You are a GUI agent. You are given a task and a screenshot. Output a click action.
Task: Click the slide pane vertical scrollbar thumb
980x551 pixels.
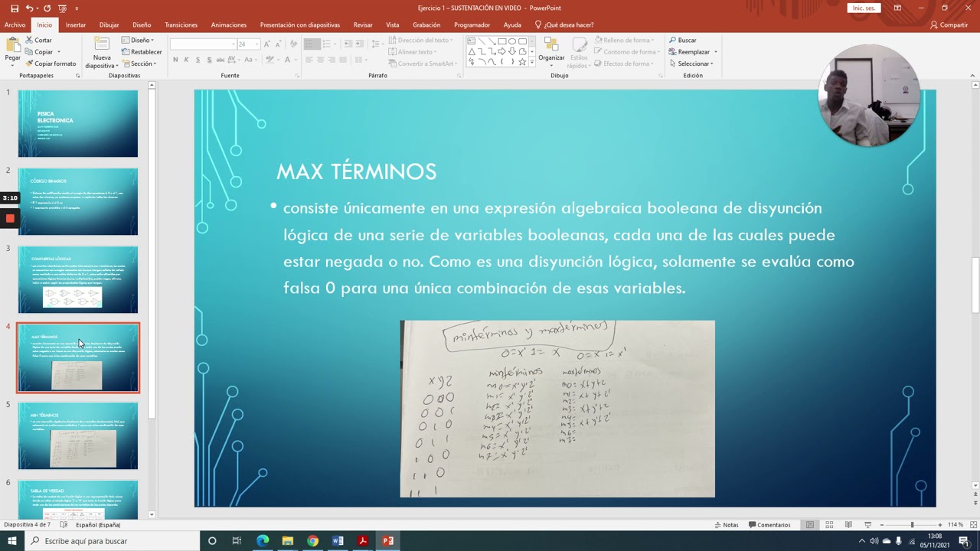(x=975, y=285)
